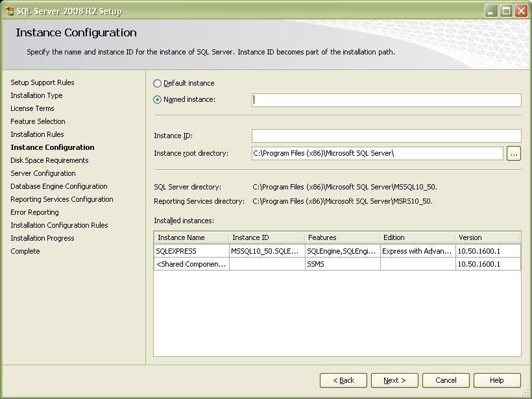Close the SQL Server 2008 R2 Setup window

[x=521, y=11]
